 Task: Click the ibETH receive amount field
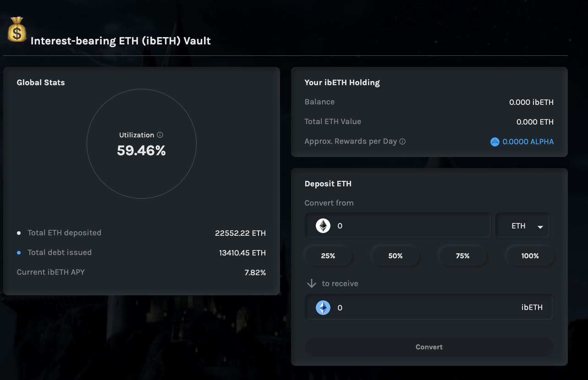pyautogui.click(x=429, y=308)
